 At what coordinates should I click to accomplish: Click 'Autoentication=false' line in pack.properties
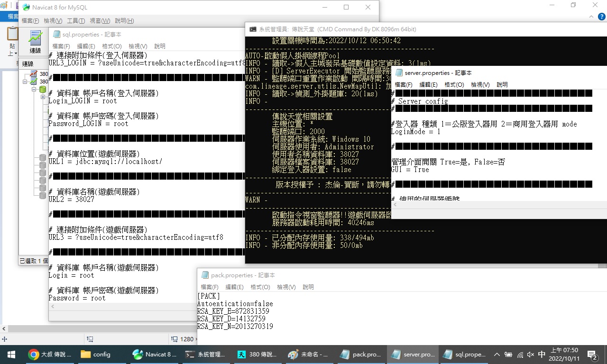[x=235, y=303]
